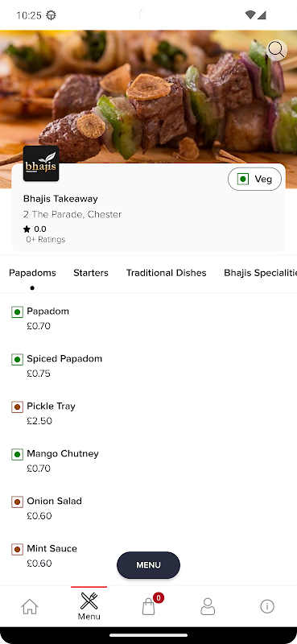Open the Bhajis Specialities tab
Screen dimensions: 297x644
pyautogui.click(x=260, y=273)
